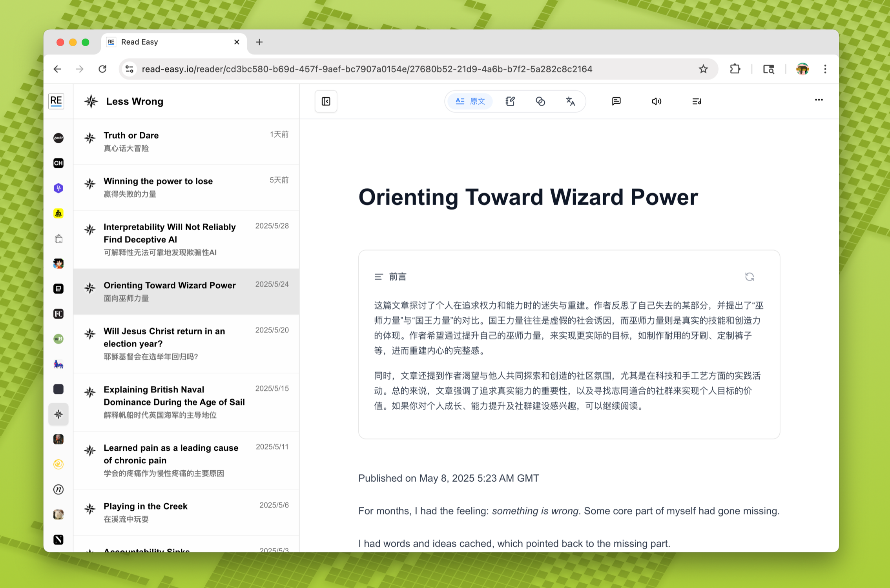Screen dimensions: 890x588
Task: Select the Less Wrong star feed in sidebar
Action: pos(58,414)
